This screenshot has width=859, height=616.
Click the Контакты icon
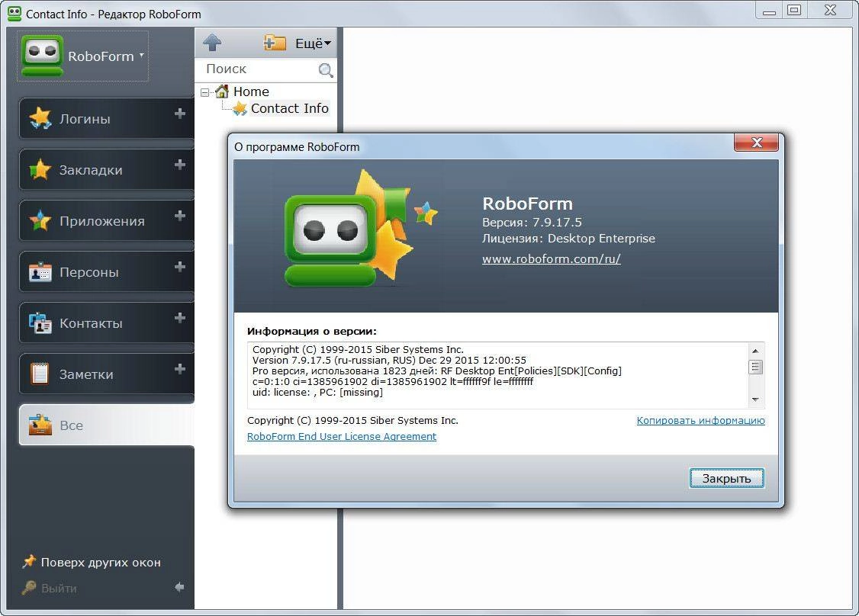click(x=40, y=322)
